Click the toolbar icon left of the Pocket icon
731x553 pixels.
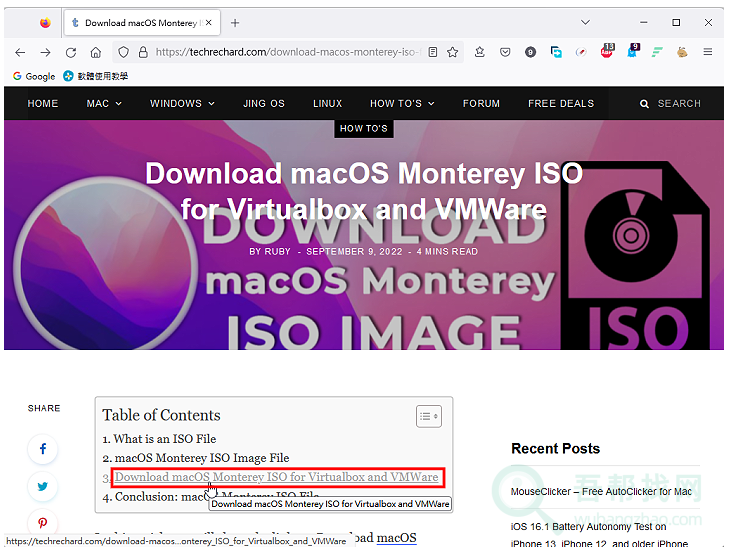coord(480,52)
